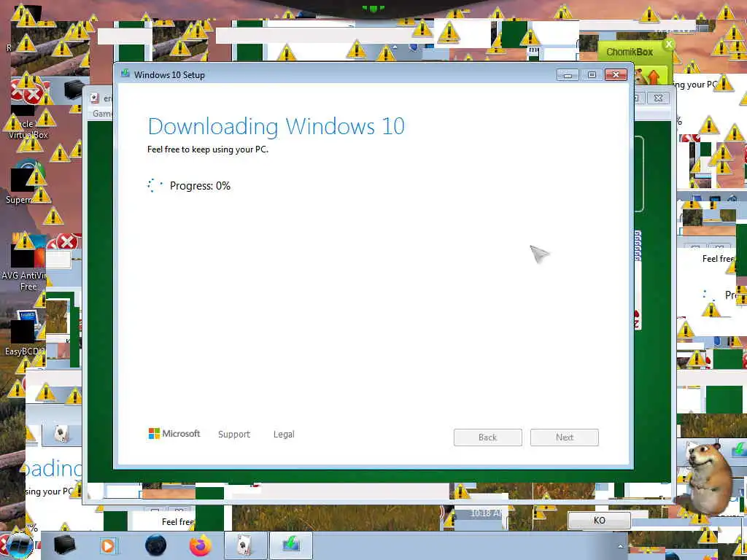747x560 pixels.
Task: Click the Back button
Action: pos(488,437)
